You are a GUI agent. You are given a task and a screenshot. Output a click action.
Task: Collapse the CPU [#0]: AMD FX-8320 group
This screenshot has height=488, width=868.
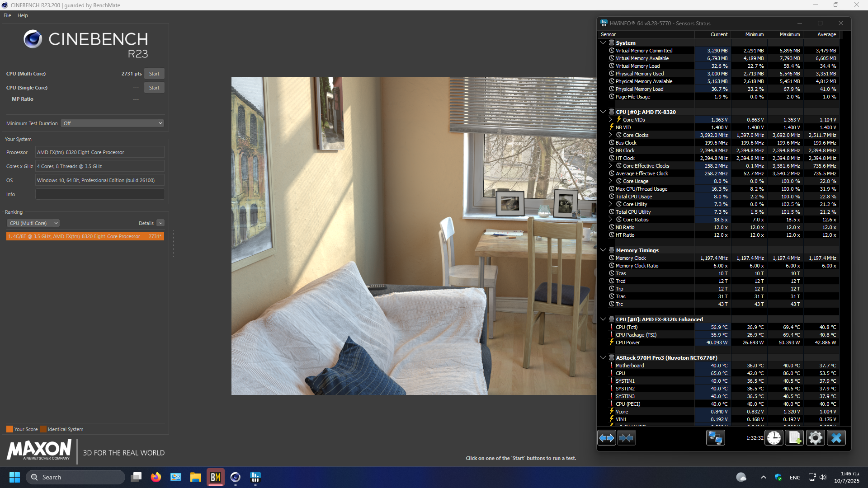[x=603, y=112]
